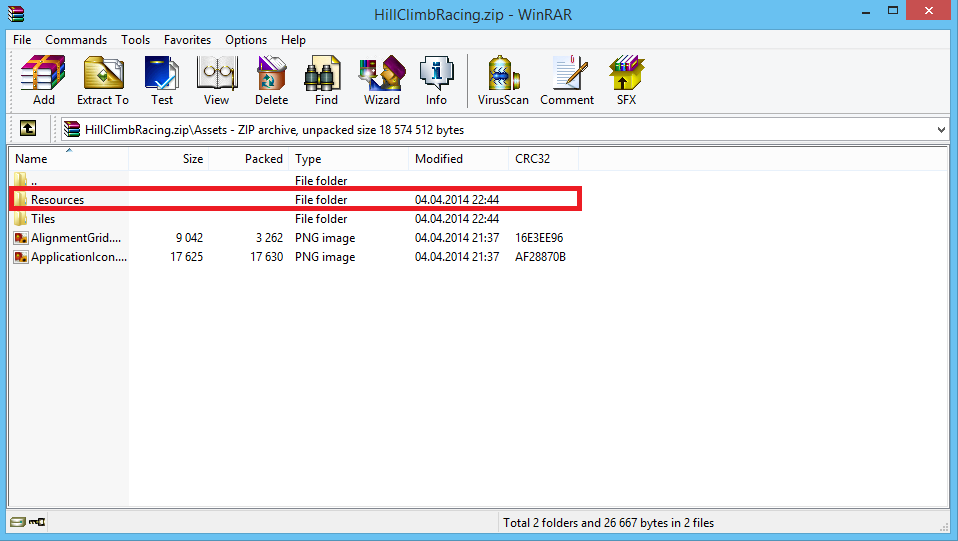Click the Tiles row date '04.04.2014 22:44'
This screenshot has height=541, width=958.
457,219
